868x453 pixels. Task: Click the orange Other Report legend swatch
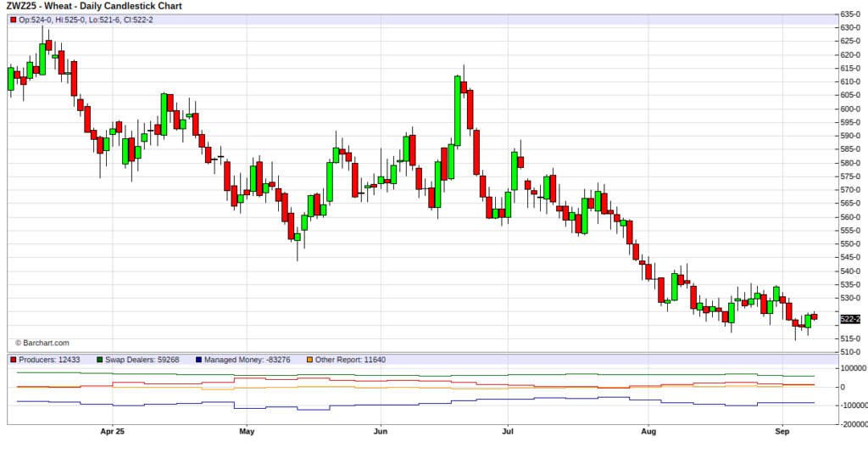coord(310,360)
